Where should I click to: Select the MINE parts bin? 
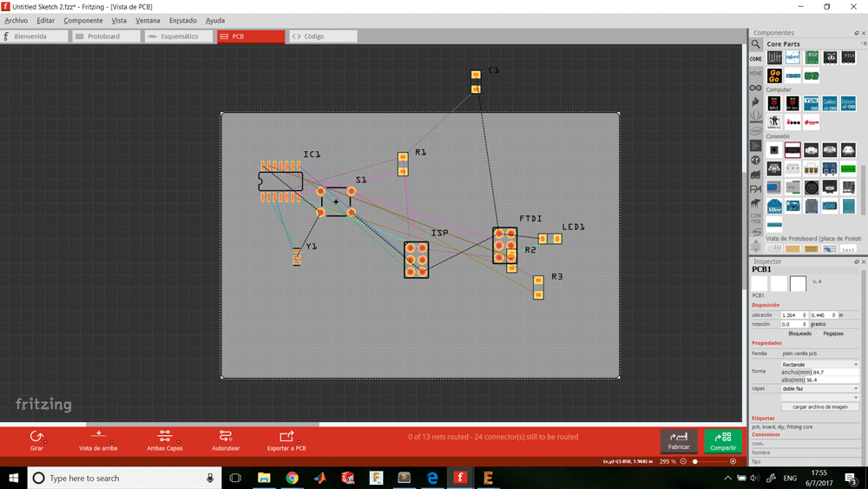click(x=756, y=73)
